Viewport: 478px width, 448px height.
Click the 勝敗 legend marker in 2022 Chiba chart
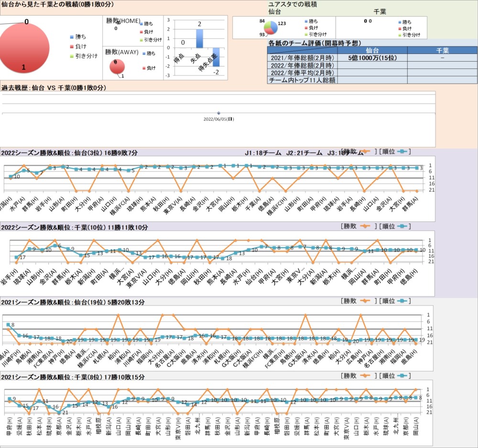click(x=366, y=226)
